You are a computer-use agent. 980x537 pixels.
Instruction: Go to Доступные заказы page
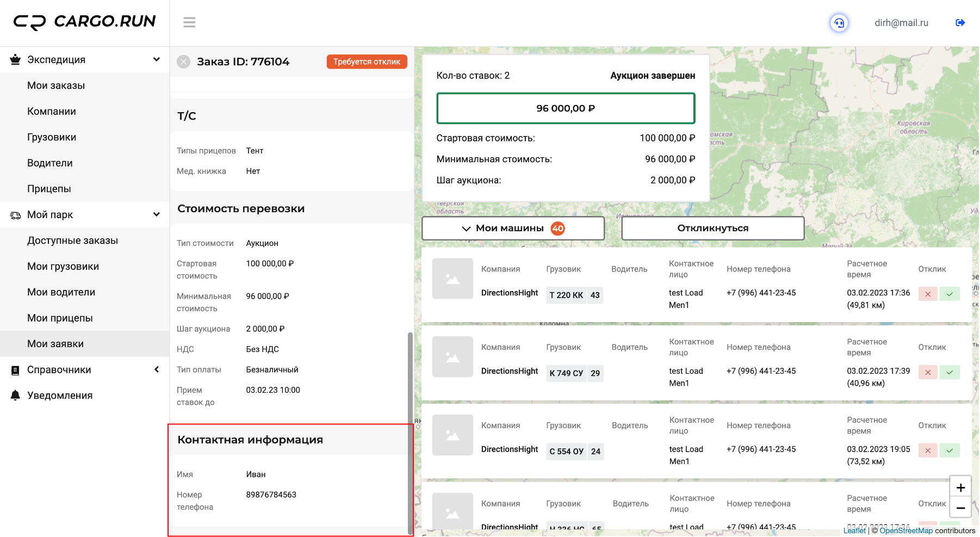(x=72, y=240)
